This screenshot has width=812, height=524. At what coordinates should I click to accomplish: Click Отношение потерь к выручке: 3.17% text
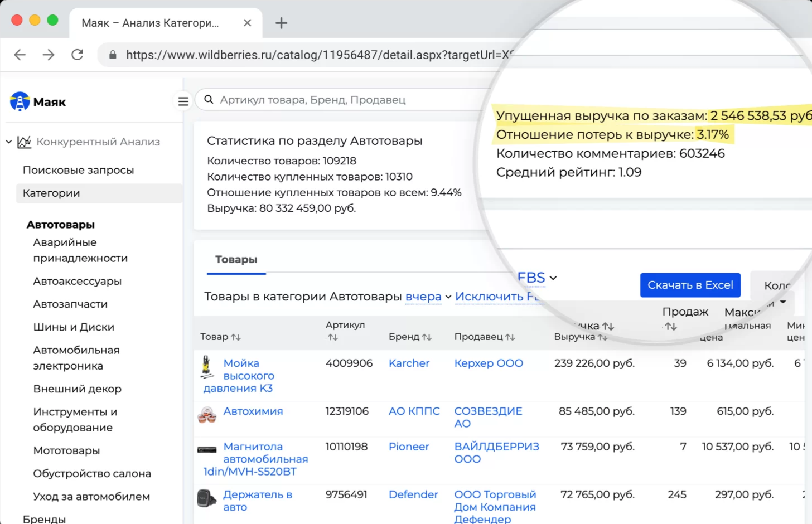click(x=612, y=134)
